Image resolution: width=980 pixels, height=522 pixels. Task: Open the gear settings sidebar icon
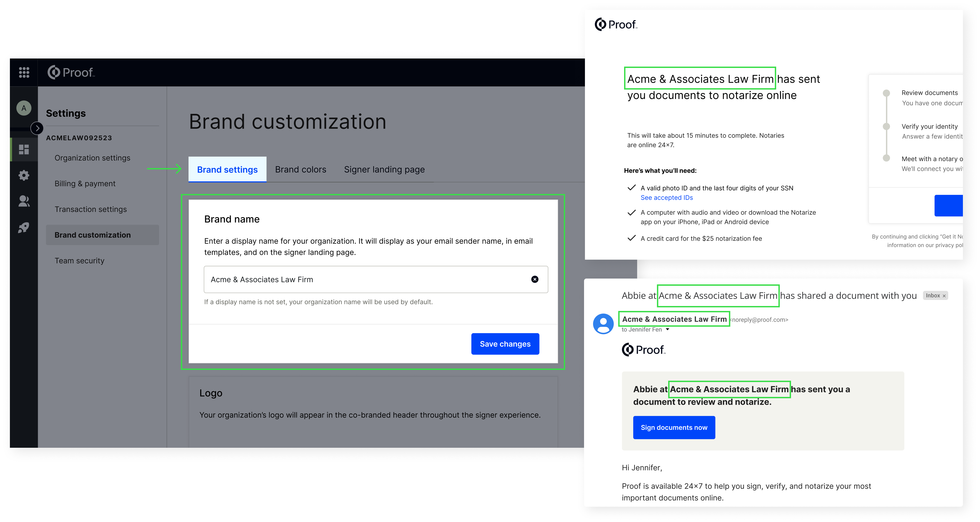click(x=24, y=175)
